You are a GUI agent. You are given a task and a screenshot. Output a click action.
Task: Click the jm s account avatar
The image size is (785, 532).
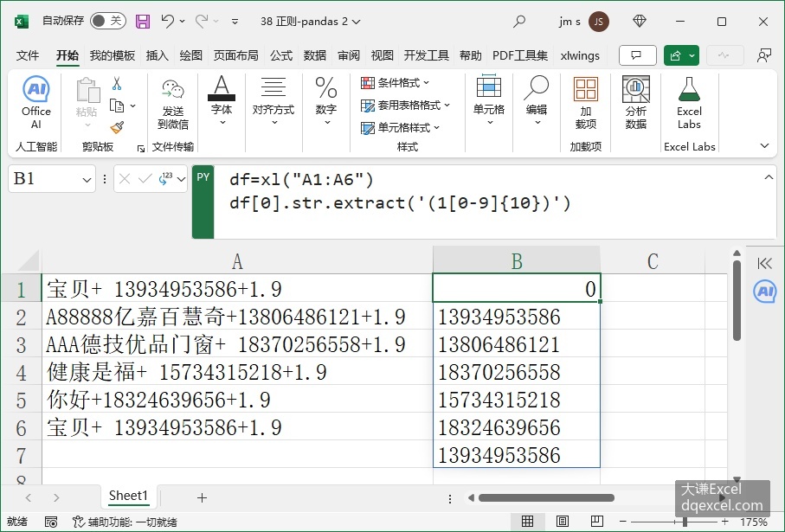598,22
